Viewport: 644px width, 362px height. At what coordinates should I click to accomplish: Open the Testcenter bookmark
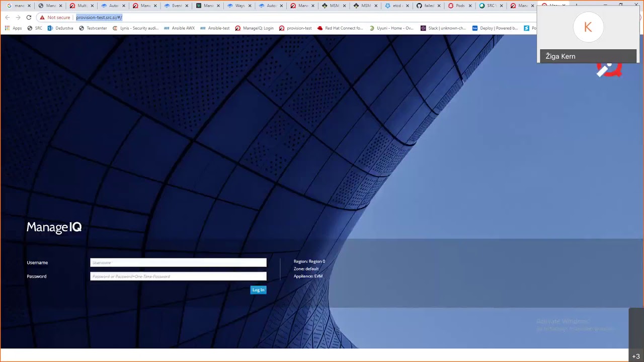click(x=93, y=28)
